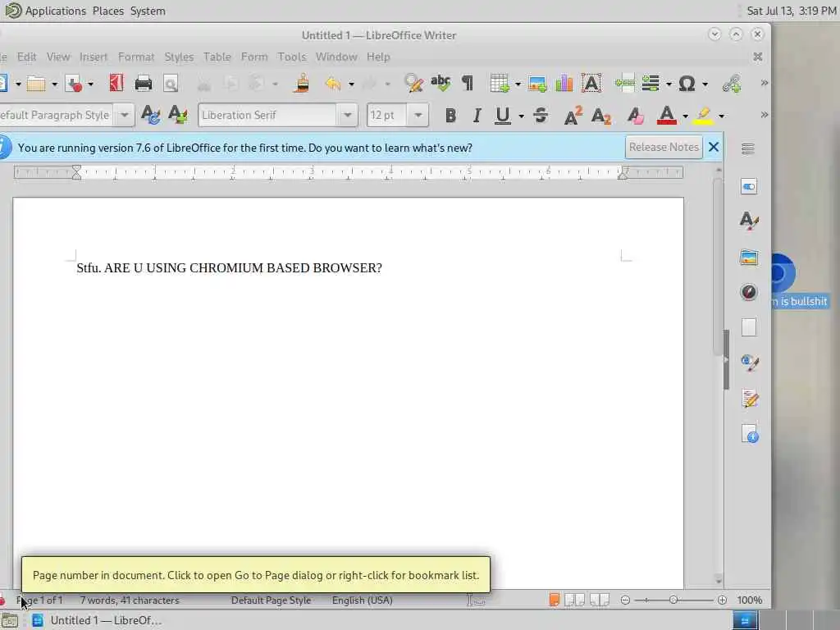840x630 pixels.
Task: Dismiss the version infobar
Action: (x=714, y=148)
